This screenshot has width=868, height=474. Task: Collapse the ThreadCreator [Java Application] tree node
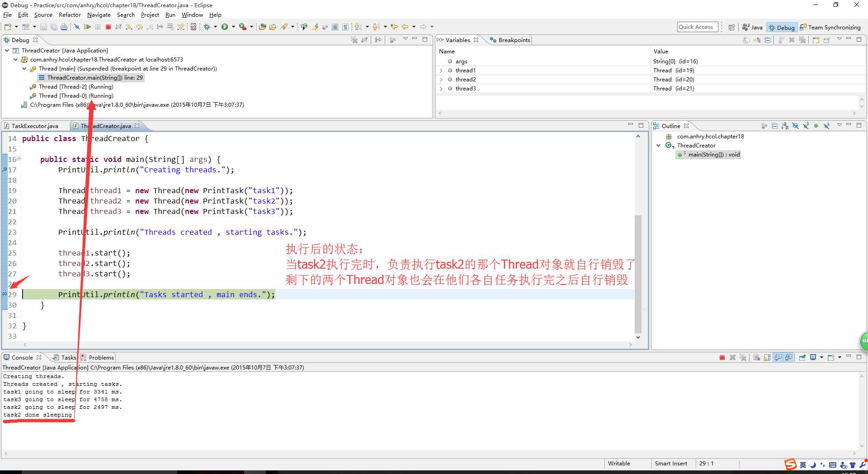pyautogui.click(x=7, y=51)
